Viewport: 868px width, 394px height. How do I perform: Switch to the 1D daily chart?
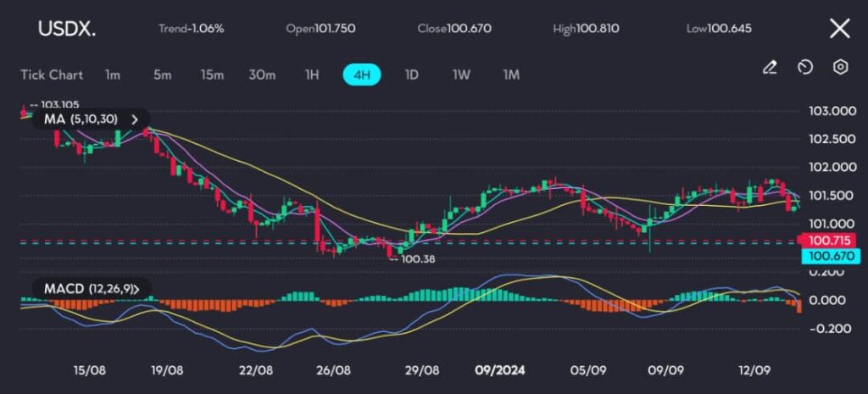[411, 75]
